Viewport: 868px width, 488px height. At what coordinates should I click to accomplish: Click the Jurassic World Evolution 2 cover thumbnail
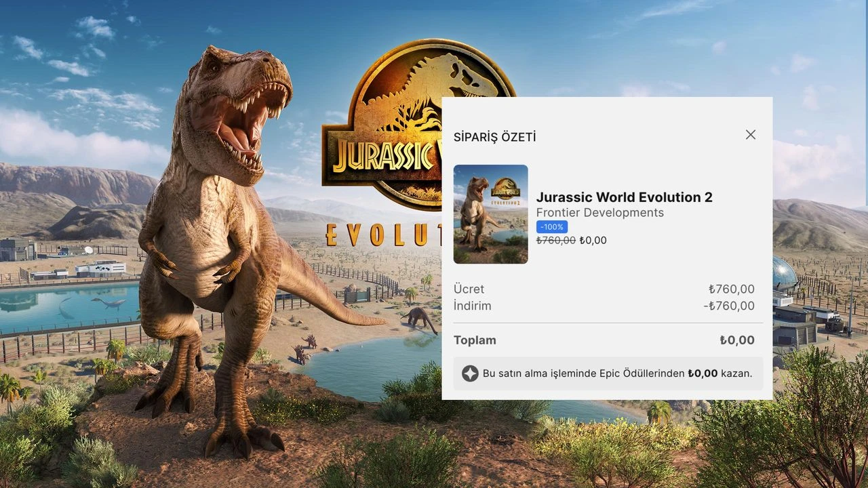[x=490, y=214]
